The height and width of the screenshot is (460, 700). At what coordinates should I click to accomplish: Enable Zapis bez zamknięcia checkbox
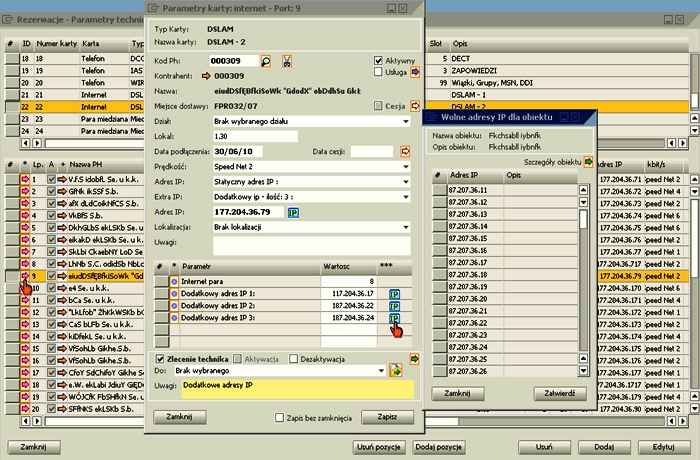(x=279, y=418)
